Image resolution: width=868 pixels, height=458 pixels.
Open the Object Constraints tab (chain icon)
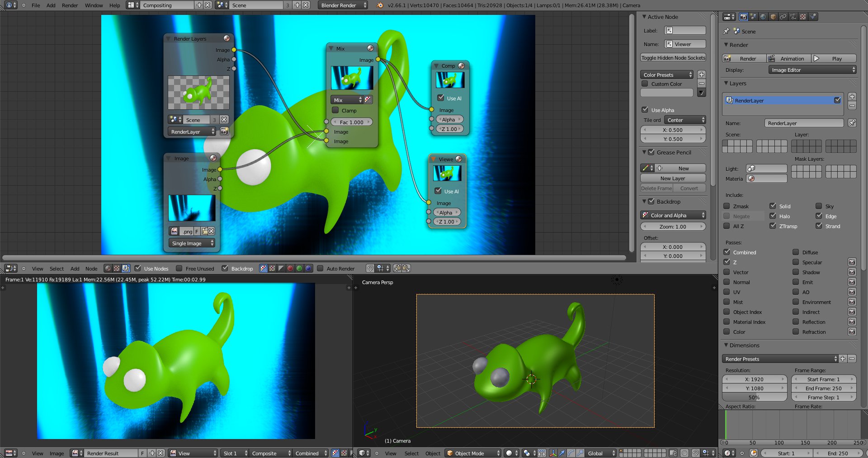pyautogui.click(x=783, y=17)
